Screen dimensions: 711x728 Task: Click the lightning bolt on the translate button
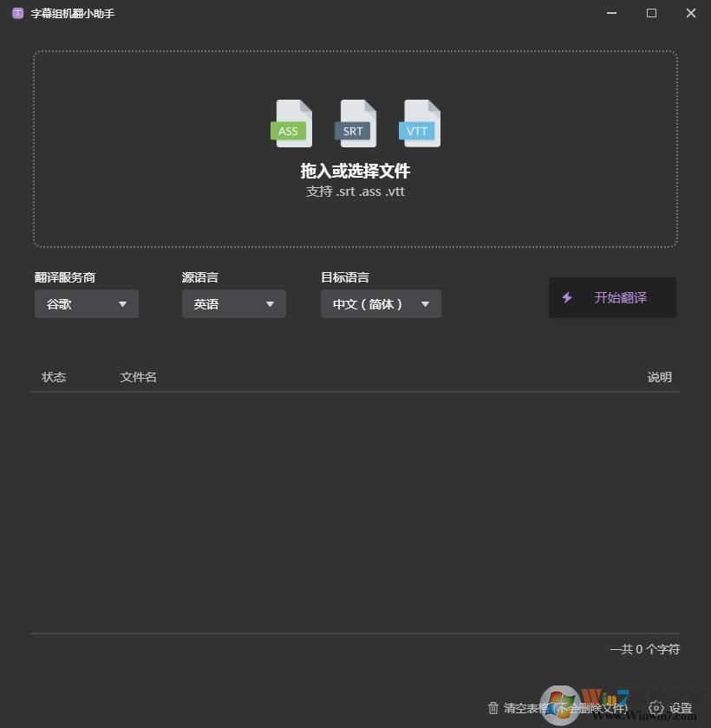coord(567,297)
